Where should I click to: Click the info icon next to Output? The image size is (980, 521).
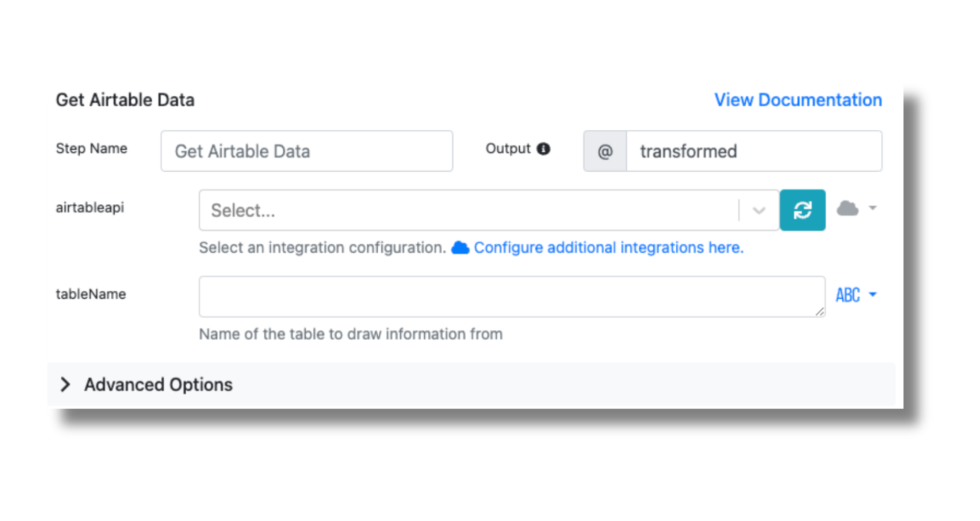(544, 149)
